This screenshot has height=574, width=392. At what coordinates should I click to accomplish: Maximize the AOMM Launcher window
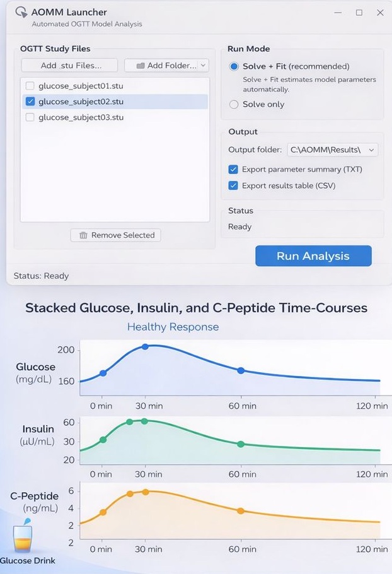tap(359, 13)
